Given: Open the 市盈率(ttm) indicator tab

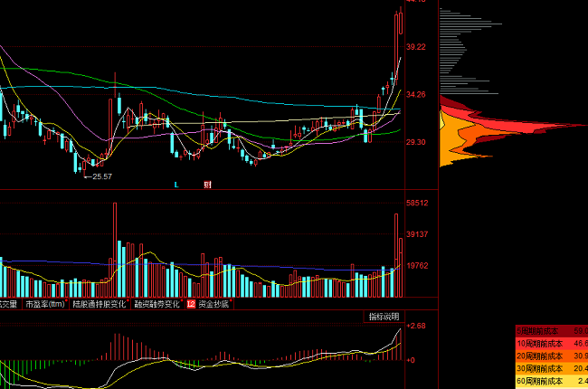Looking at the screenshot, I should (x=45, y=304).
